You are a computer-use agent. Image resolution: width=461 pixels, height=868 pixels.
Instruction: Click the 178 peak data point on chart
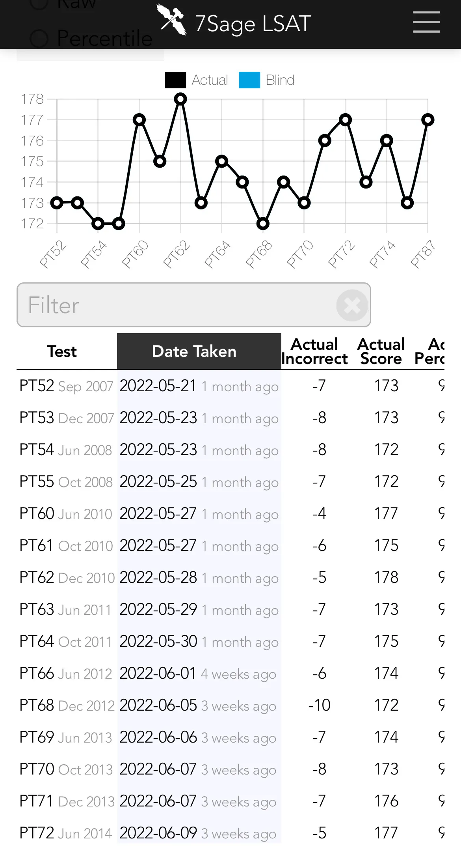[180, 99]
